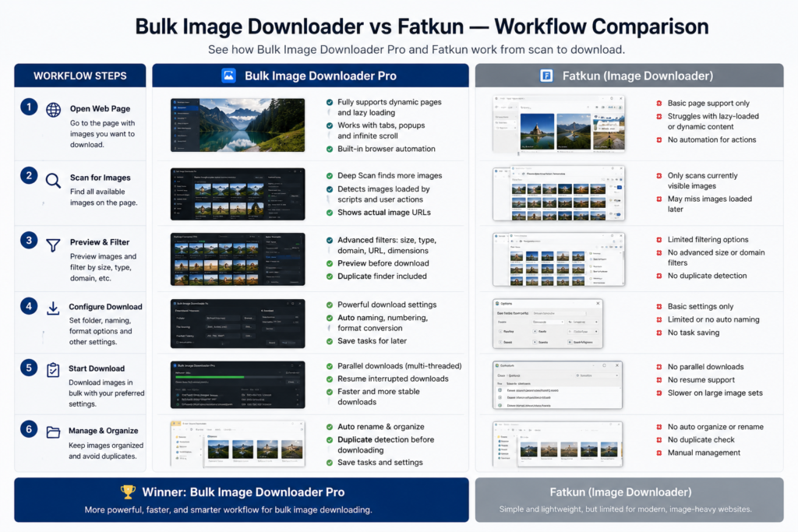Click bottom Fatkun banner reading Simple and lightweight

(x=630, y=499)
